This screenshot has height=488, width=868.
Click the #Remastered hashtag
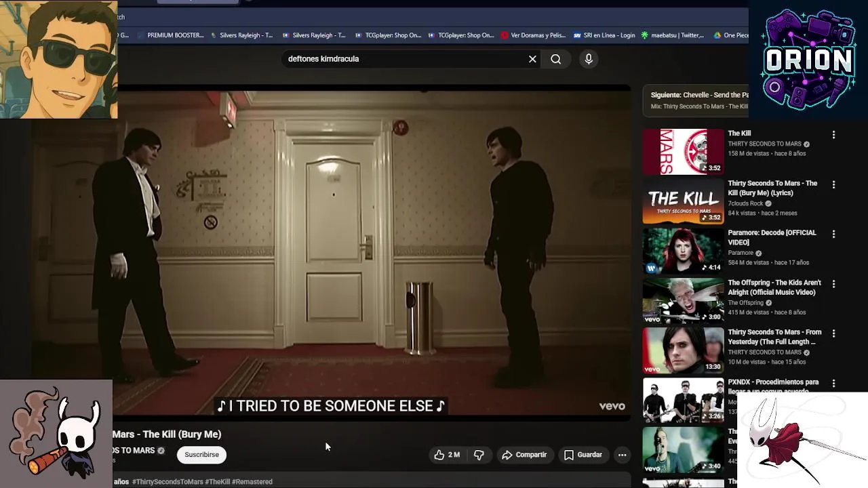pos(252,482)
